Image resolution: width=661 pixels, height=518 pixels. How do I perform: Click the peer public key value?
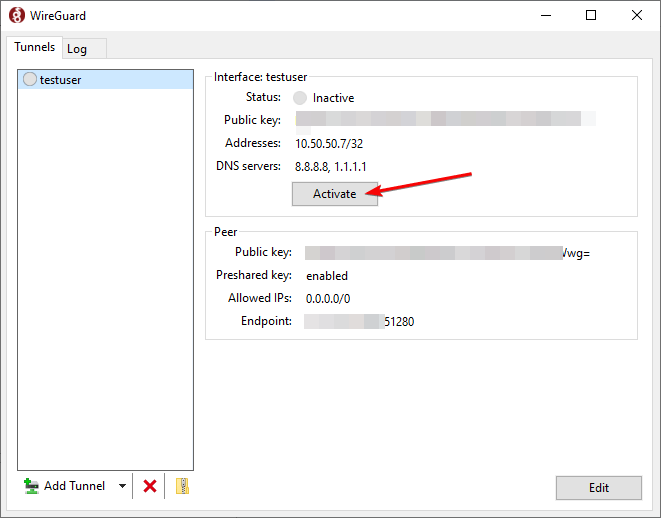(x=447, y=253)
